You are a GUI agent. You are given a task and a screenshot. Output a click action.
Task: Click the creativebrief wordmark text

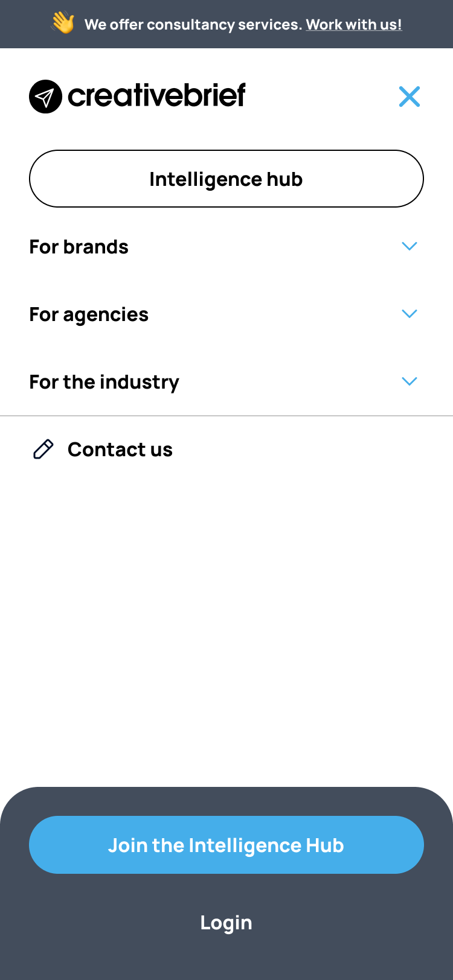(157, 95)
